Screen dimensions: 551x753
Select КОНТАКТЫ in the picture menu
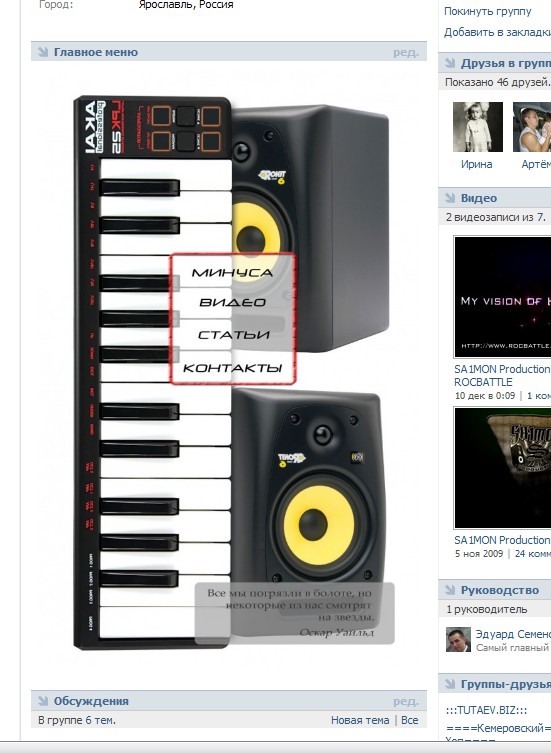[233, 368]
